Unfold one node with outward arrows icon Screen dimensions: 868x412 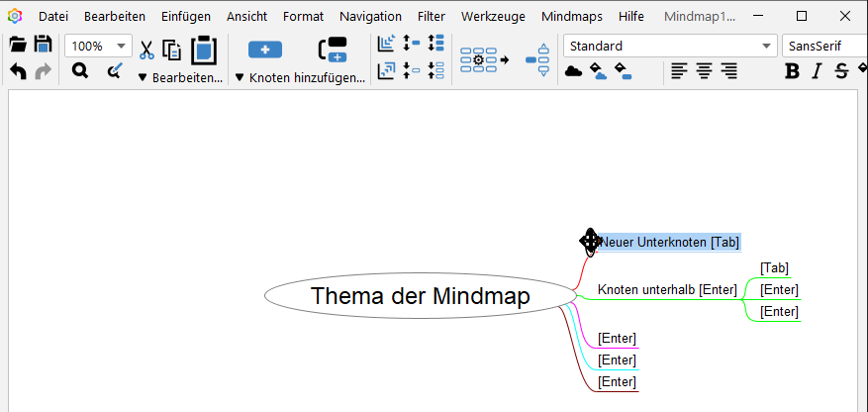coord(412,44)
